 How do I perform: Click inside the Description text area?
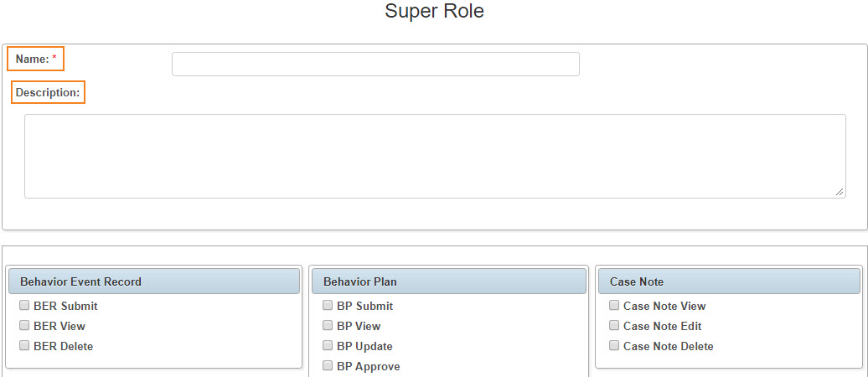435,156
